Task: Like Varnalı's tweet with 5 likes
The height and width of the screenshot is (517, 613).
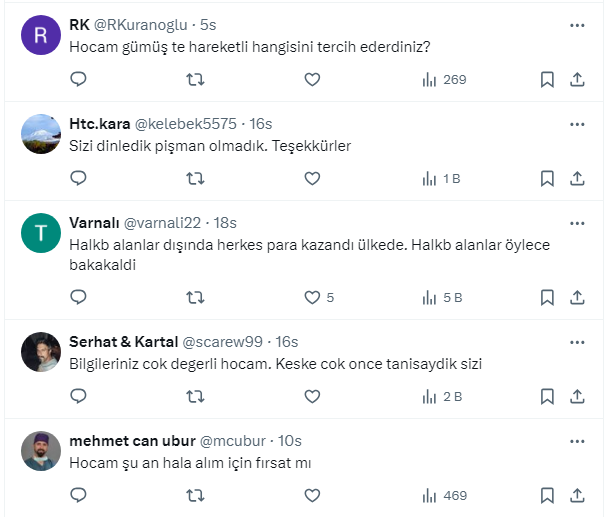Action: point(312,297)
